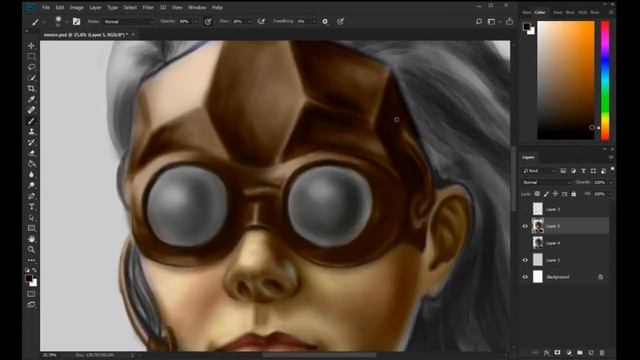
Task: Open the Edit Toolbar ellipsis
Action: tap(31, 260)
